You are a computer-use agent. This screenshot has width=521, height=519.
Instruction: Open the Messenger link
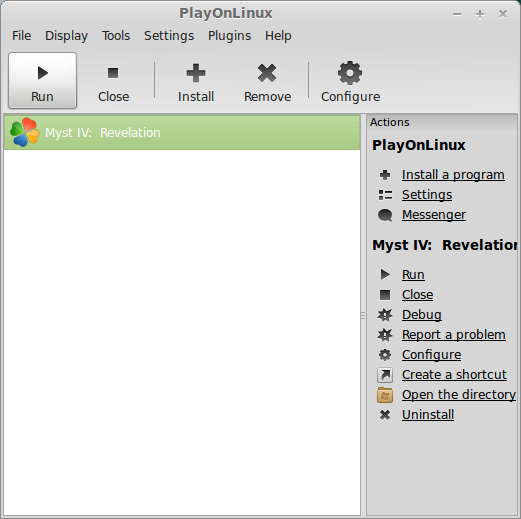434,215
